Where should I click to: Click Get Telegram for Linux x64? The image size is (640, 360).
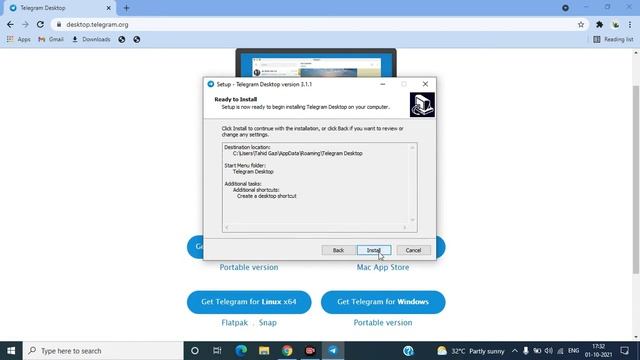(x=249, y=302)
